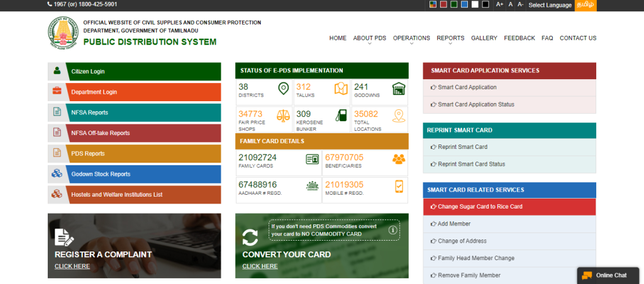Click the Total Locations pin icon
The height and width of the screenshot is (284, 644).
(x=399, y=116)
